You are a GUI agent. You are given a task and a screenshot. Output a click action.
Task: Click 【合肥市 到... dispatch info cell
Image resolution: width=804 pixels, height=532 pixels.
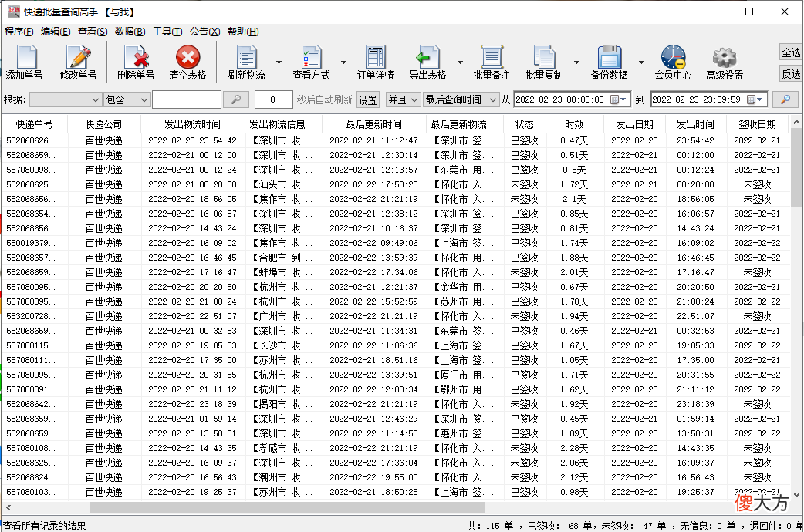click(282, 258)
